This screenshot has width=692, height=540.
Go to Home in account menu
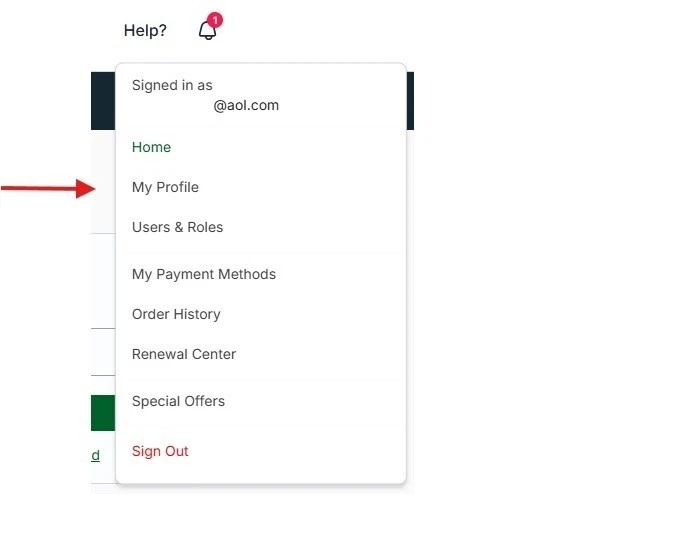coord(151,147)
